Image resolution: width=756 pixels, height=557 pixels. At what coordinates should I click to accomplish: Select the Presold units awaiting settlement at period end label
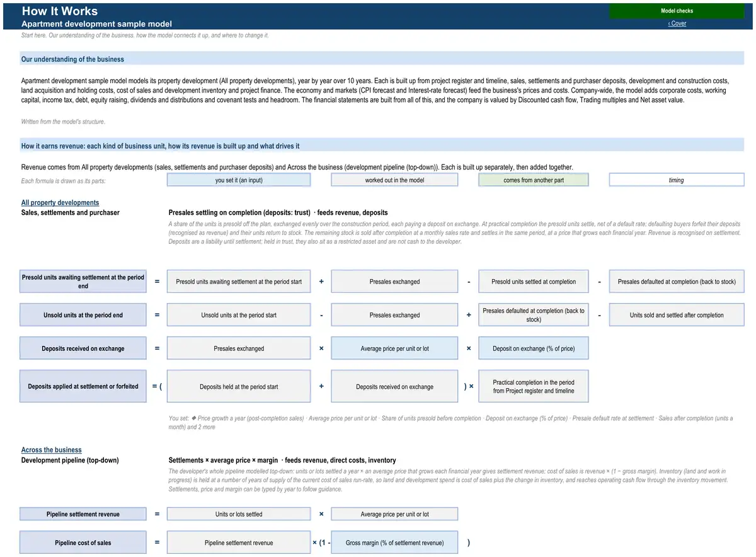pyautogui.click(x=83, y=282)
